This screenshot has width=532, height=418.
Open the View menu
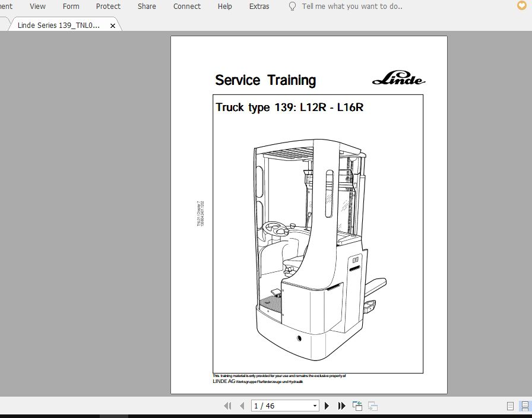click(x=37, y=7)
